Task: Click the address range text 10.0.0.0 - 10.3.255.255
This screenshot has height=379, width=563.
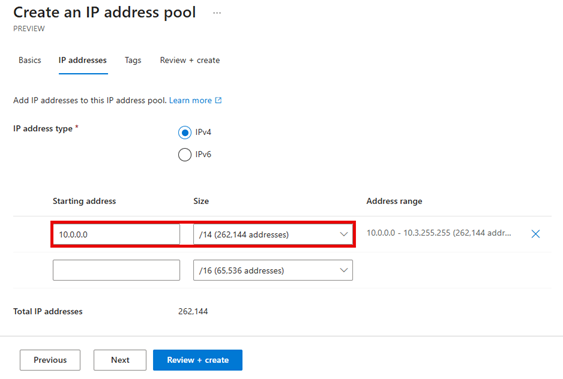Action: pyautogui.click(x=408, y=233)
